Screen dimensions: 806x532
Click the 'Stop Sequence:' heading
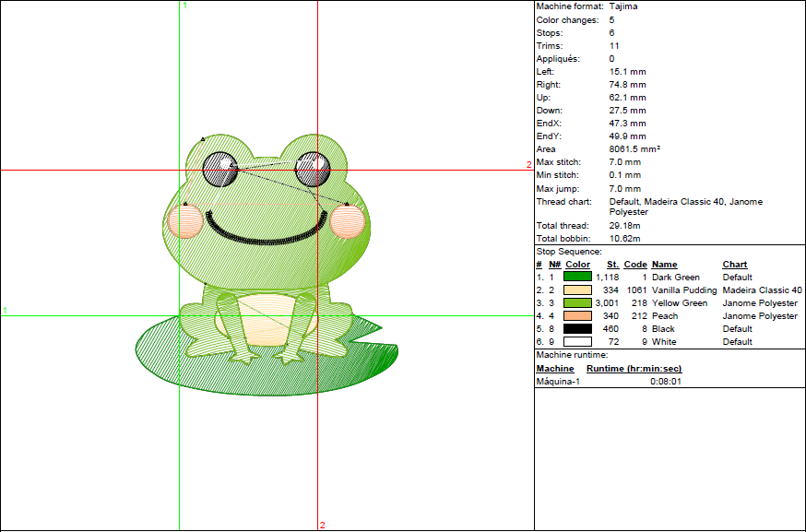coord(569,252)
